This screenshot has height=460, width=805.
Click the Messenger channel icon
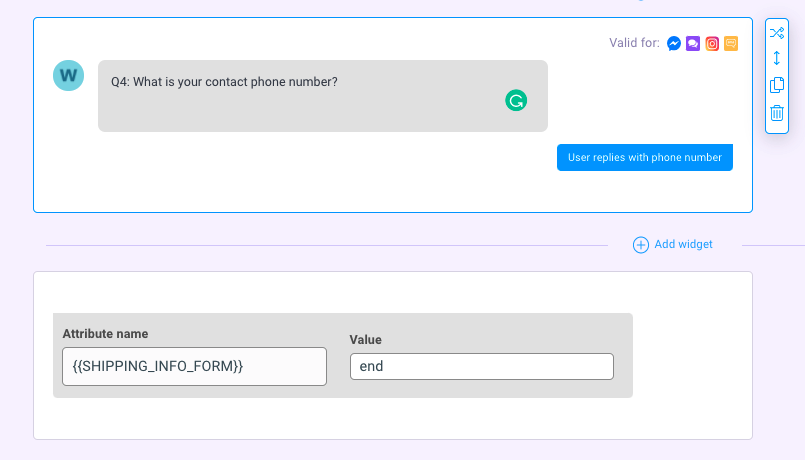tap(674, 44)
